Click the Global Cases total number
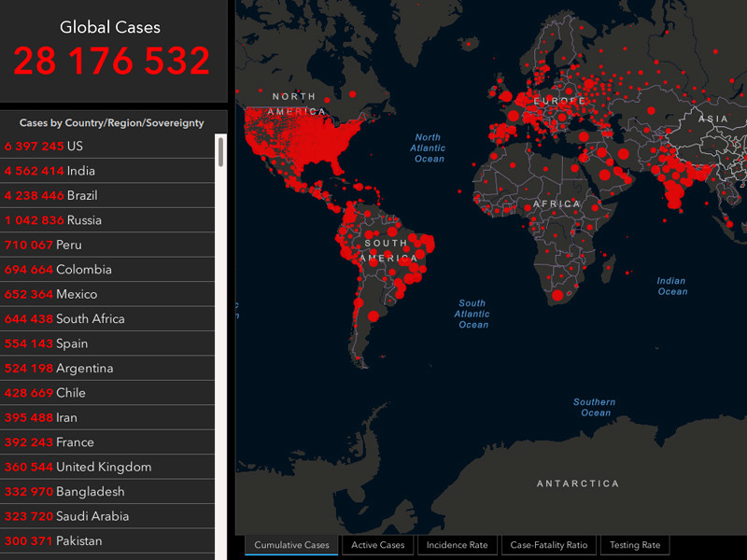Image resolution: width=747 pixels, height=560 pixels. pos(112,61)
